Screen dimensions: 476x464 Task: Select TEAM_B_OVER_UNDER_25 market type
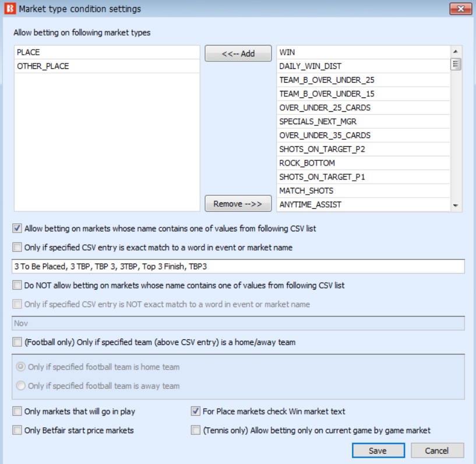coord(363,80)
